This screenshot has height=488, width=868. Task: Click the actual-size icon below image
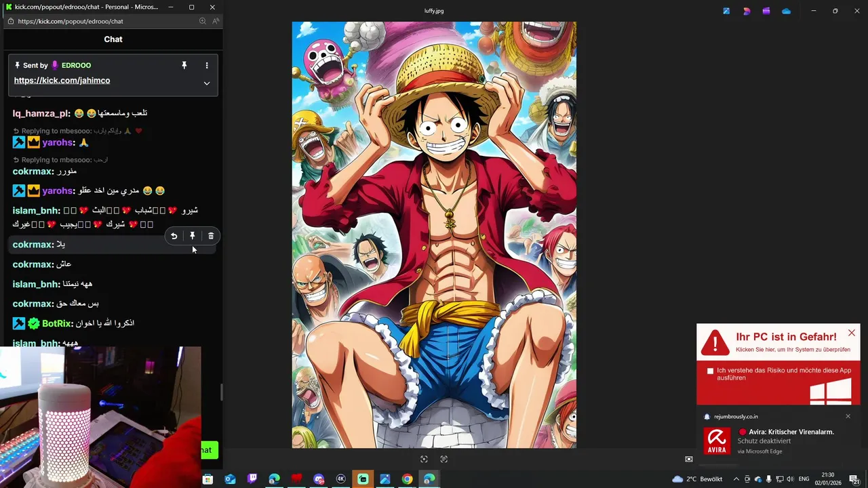[x=444, y=459]
